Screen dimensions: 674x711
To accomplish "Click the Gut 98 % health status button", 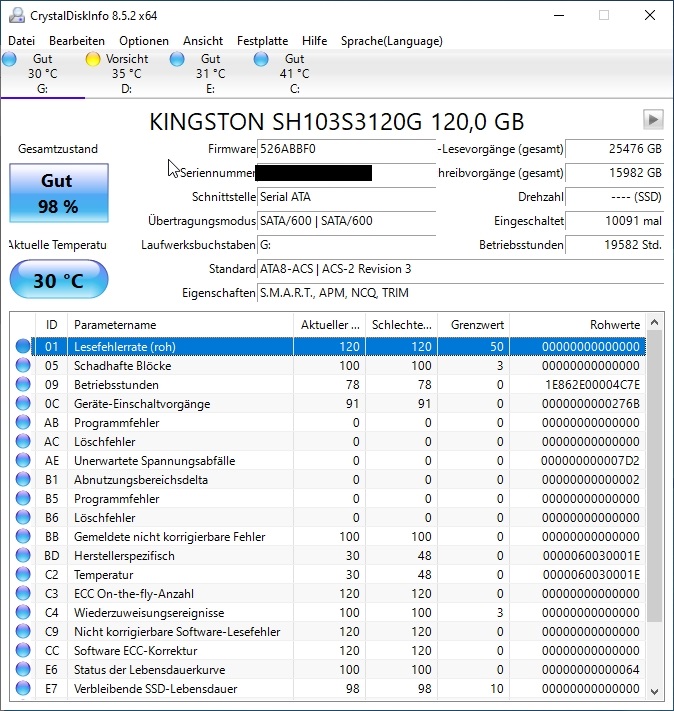I will tap(59, 193).
